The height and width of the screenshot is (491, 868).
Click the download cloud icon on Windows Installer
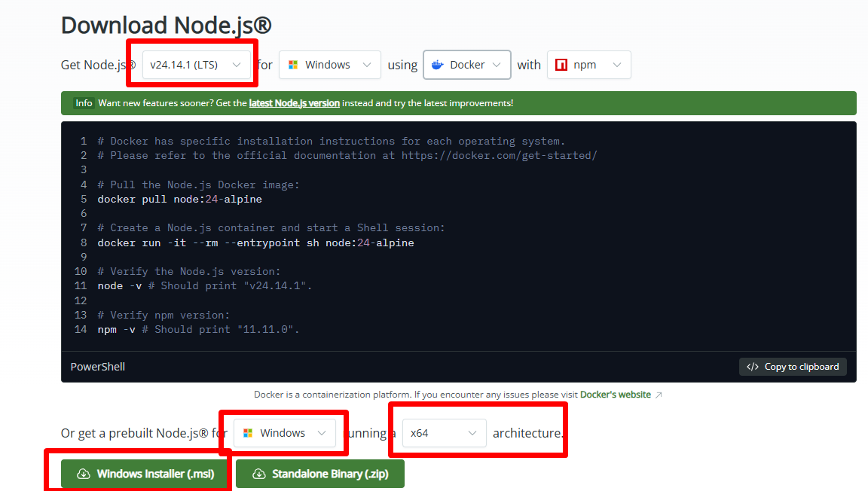pyautogui.click(x=84, y=474)
